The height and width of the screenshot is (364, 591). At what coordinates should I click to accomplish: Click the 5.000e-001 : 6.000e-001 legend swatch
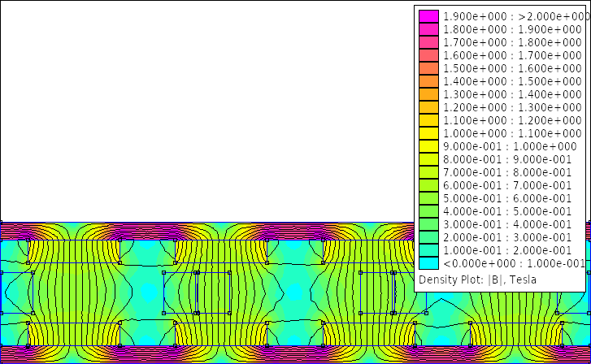428,198
